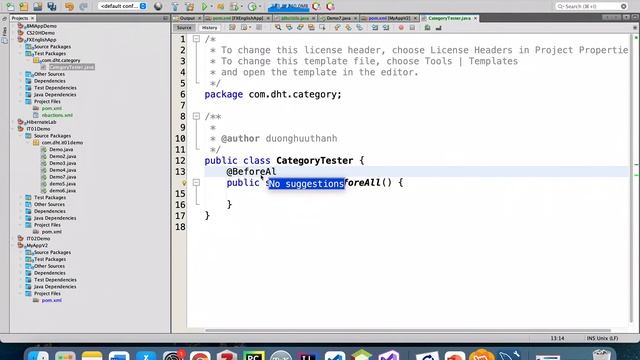Click the No suggestions popup

306,184
